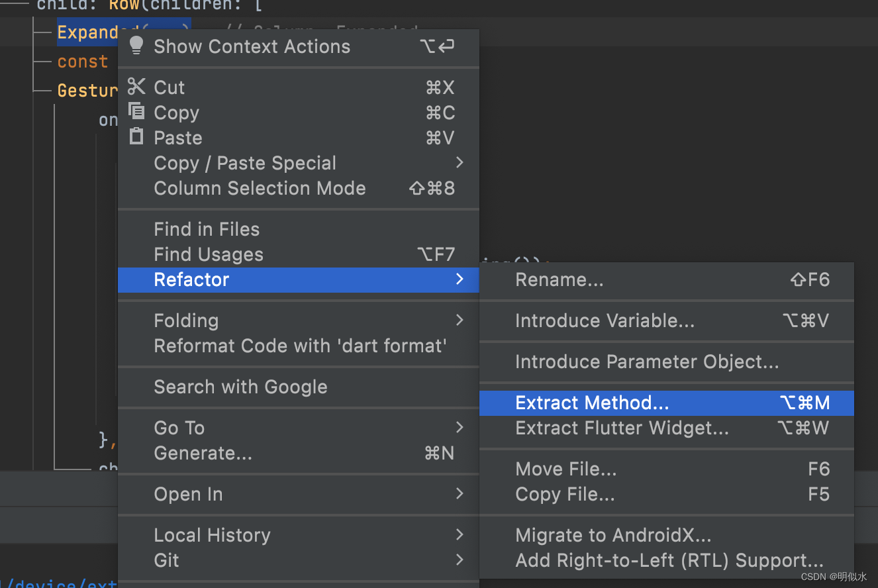This screenshot has height=588, width=878.
Task: Open the Go To submenu
Action: tap(298, 428)
